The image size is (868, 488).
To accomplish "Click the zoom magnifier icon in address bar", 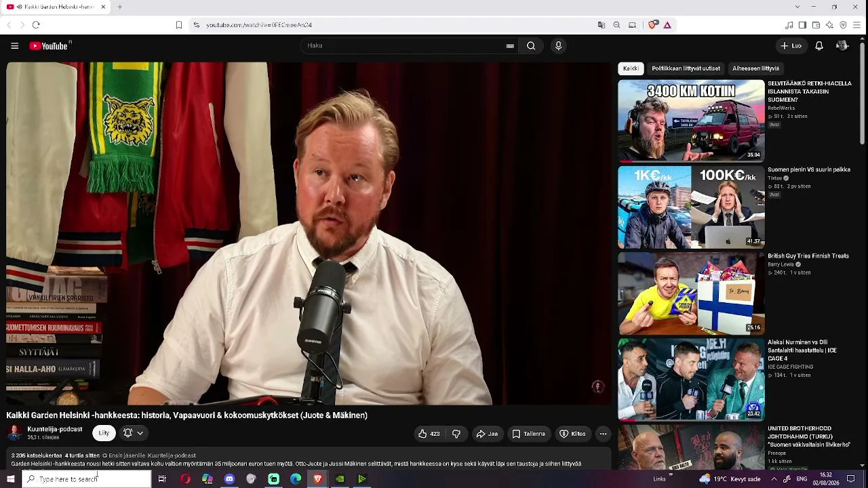I will [x=616, y=25].
